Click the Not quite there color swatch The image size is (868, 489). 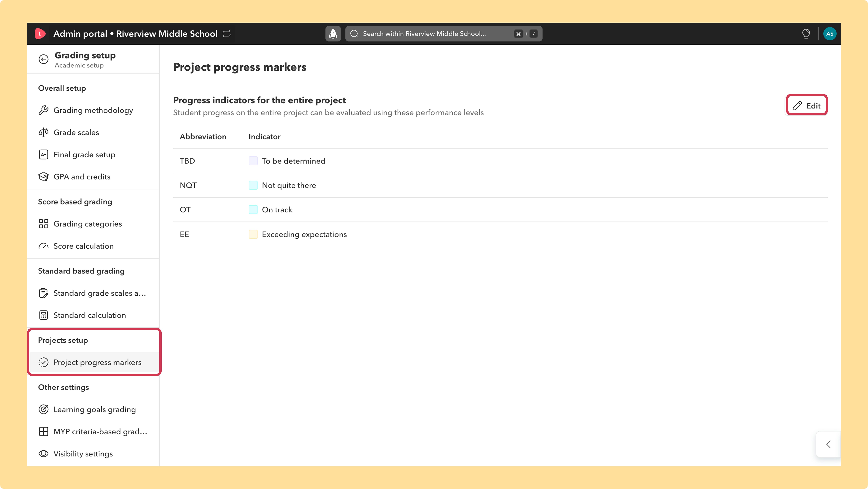tap(253, 185)
